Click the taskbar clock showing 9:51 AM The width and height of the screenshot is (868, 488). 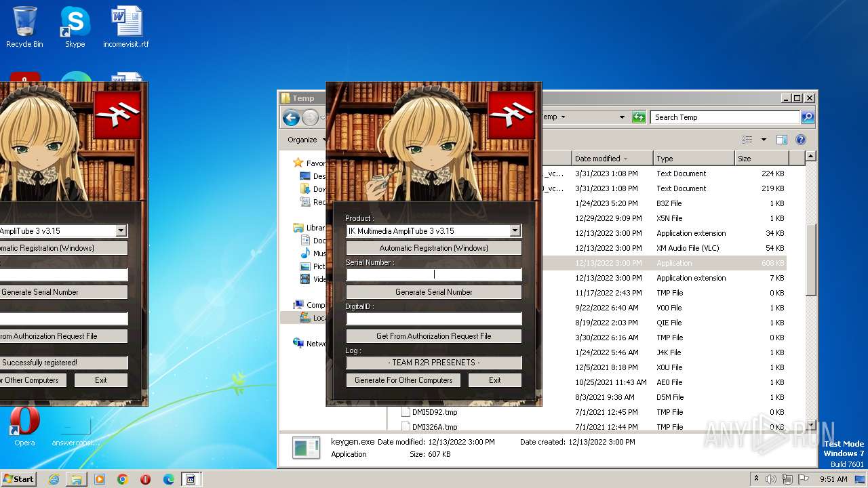tap(833, 479)
